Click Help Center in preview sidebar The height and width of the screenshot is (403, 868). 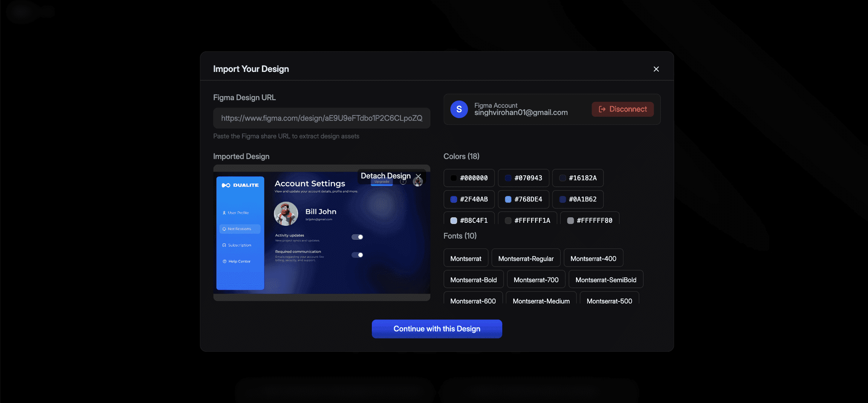click(236, 262)
